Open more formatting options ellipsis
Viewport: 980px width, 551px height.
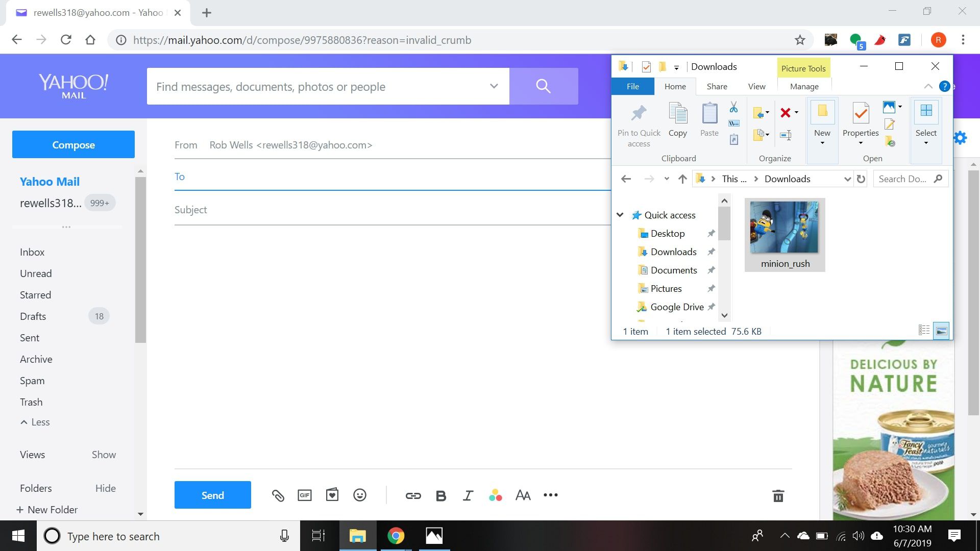coord(551,495)
